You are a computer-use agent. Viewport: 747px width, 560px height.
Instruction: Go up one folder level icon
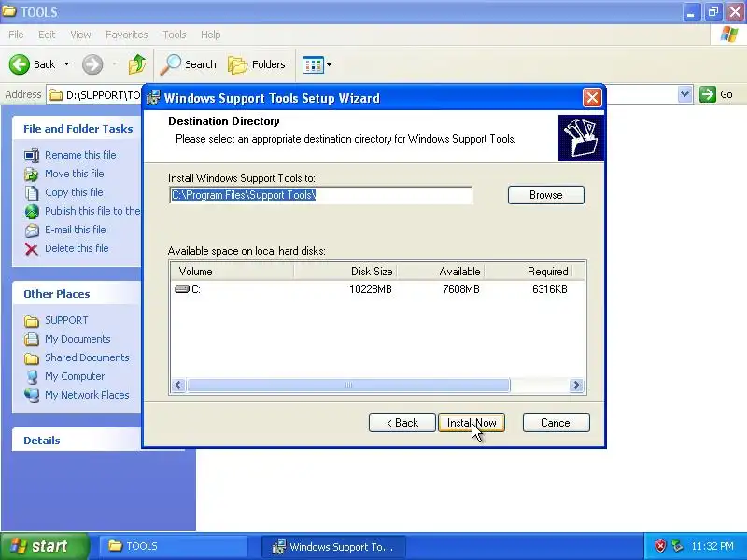137,64
